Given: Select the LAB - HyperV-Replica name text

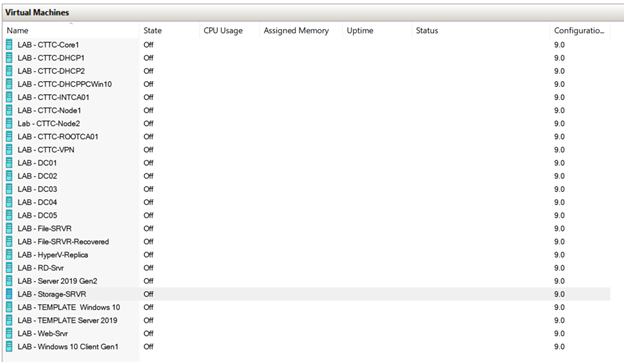Looking at the screenshot, I should [x=53, y=255].
